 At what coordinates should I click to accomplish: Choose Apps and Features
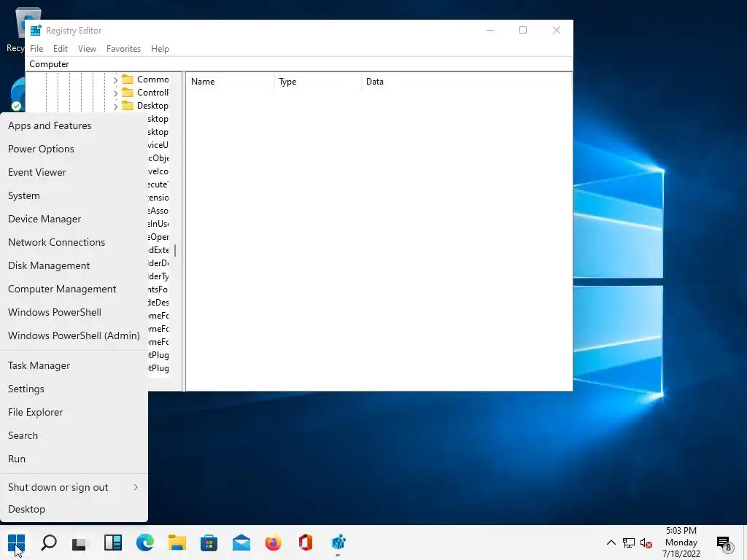74,125
